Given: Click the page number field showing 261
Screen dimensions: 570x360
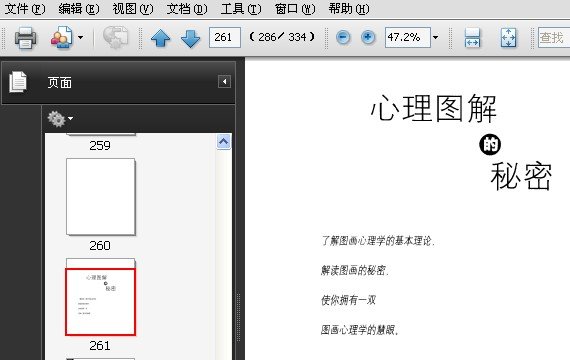Looking at the screenshot, I should (225, 37).
